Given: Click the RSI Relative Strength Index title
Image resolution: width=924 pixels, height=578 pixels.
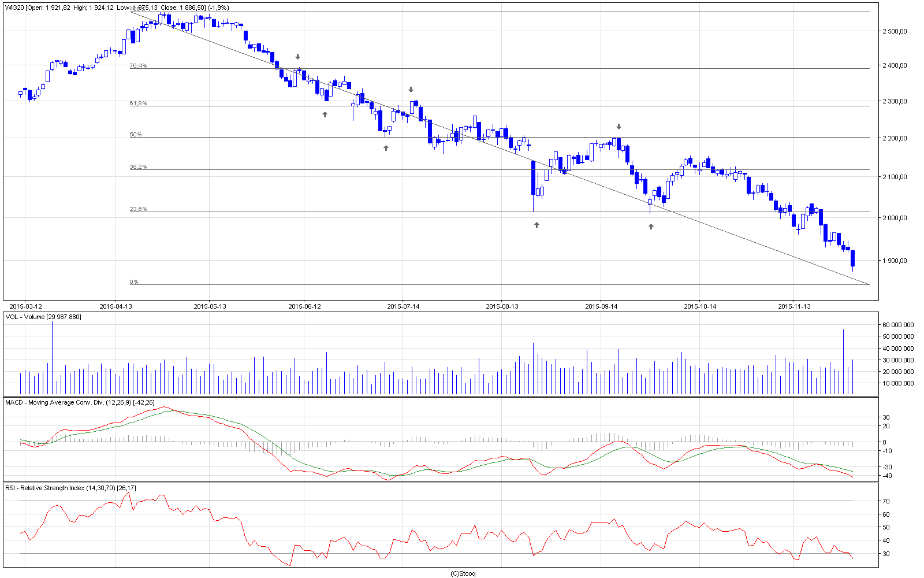Looking at the screenshot, I should point(70,488).
